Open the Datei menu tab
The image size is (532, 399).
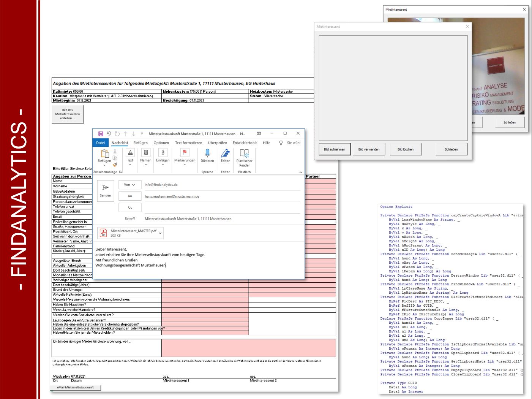100,143
